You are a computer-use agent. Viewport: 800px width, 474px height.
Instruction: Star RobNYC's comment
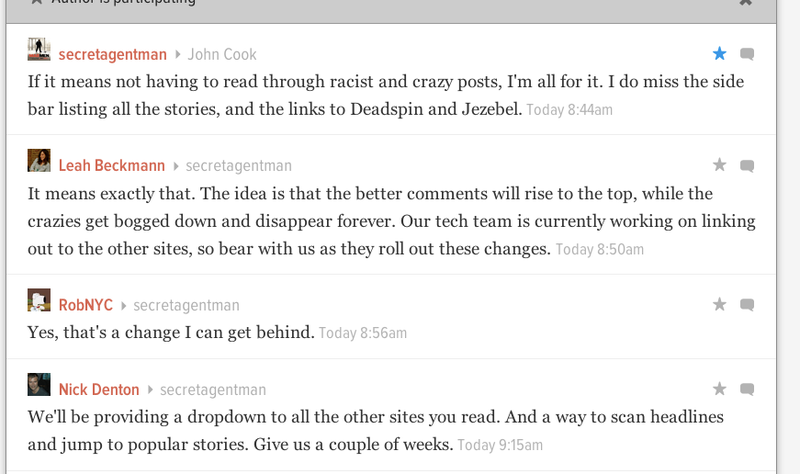coord(719,304)
